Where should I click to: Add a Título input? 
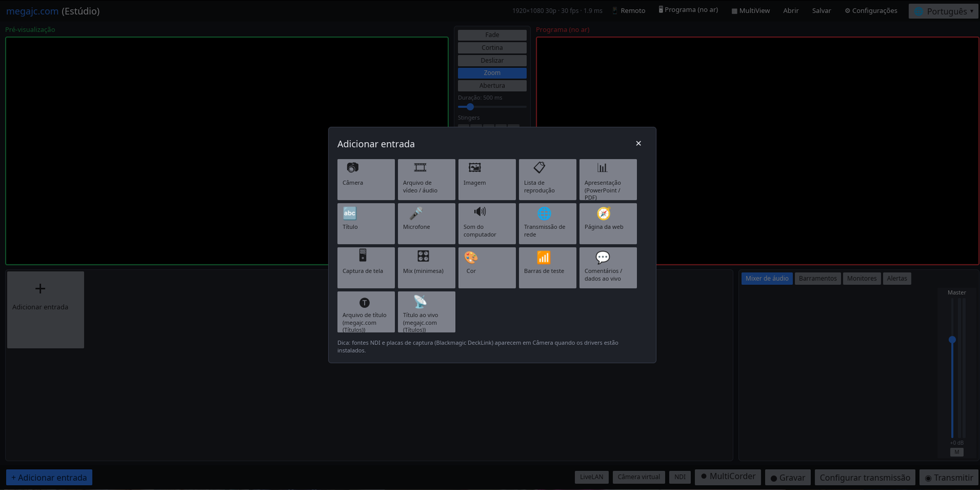(366, 224)
